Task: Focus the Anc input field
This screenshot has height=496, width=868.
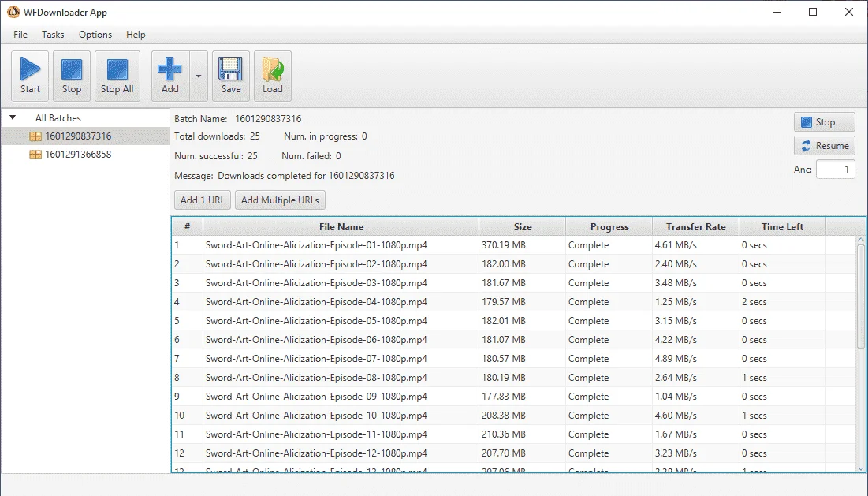Action: (836, 170)
